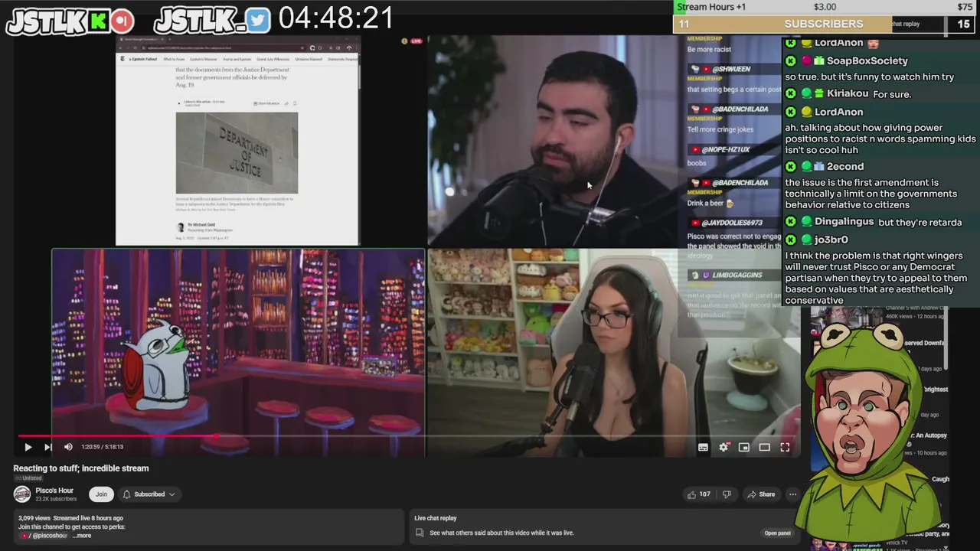Click @SHWUEEN member name in stream chat
980x551 pixels.
(731, 69)
